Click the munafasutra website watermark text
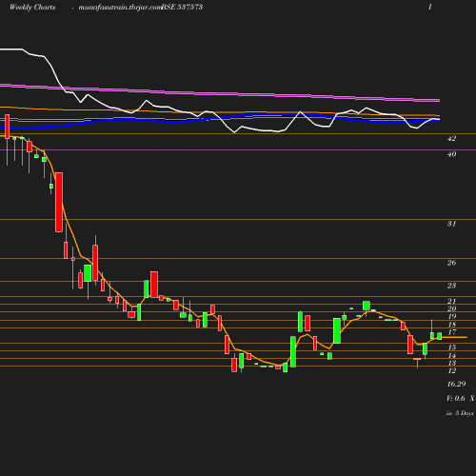Image resolution: width=476 pixels, height=476 pixels. pyautogui.click(x=120, y=8)
